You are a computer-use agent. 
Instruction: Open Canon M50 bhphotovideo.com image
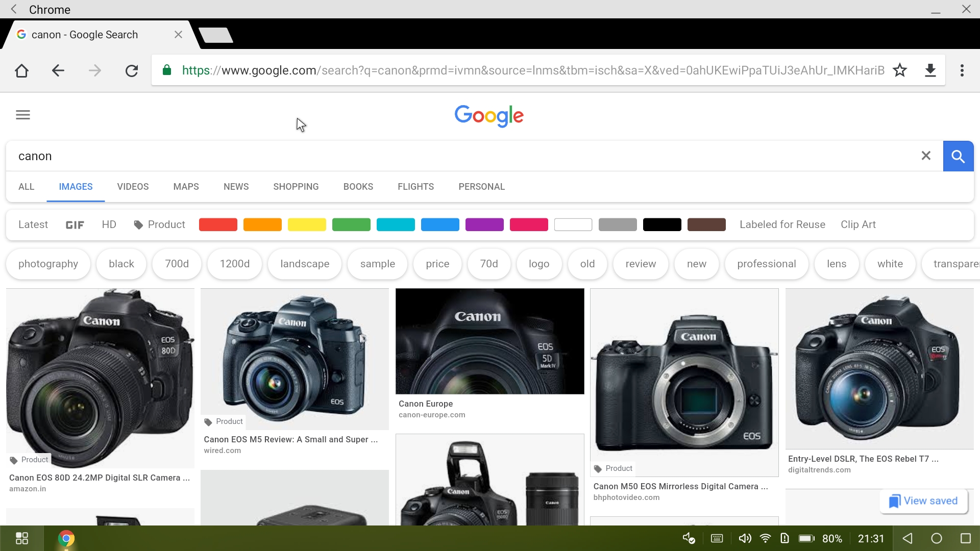pyautogui.click(x=684, y=383)
